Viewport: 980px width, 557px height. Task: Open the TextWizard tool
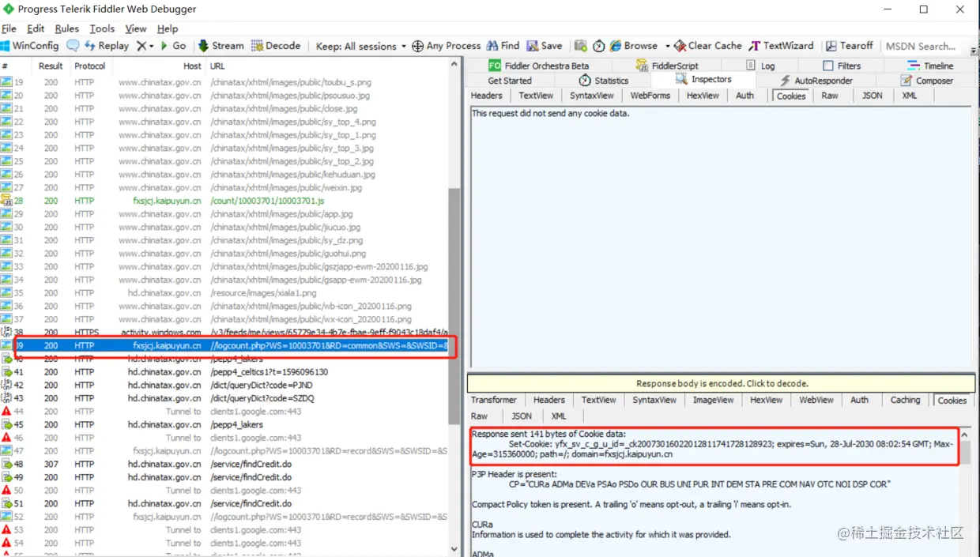tap(782, 46)
